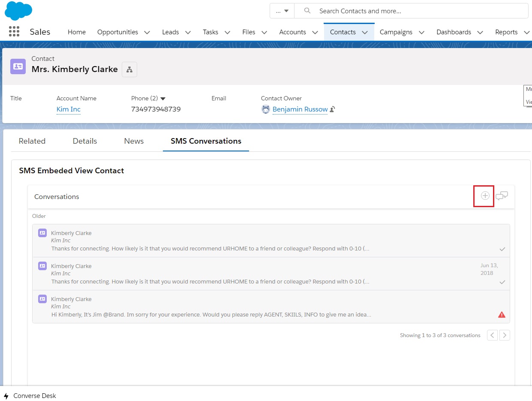Click the checkmark under Jun 13, 2018

(x=502, y=282)
